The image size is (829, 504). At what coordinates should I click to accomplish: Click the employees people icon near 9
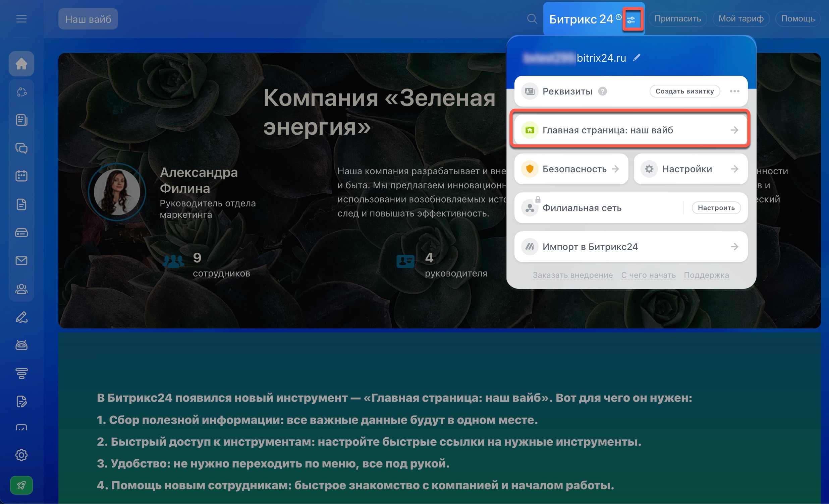point(173,261)
